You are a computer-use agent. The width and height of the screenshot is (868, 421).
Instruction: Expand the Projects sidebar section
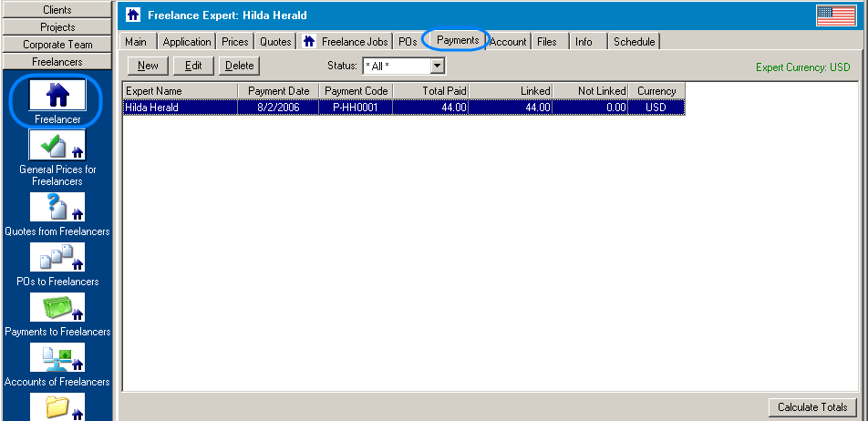tap(57, 27)
